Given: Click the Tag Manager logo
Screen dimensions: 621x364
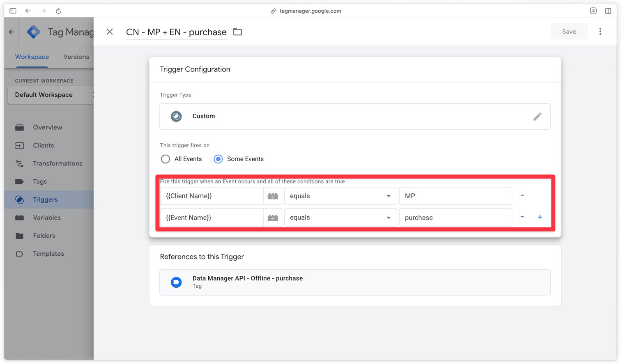Looking at the screenshot, I should tap(33, 32).
